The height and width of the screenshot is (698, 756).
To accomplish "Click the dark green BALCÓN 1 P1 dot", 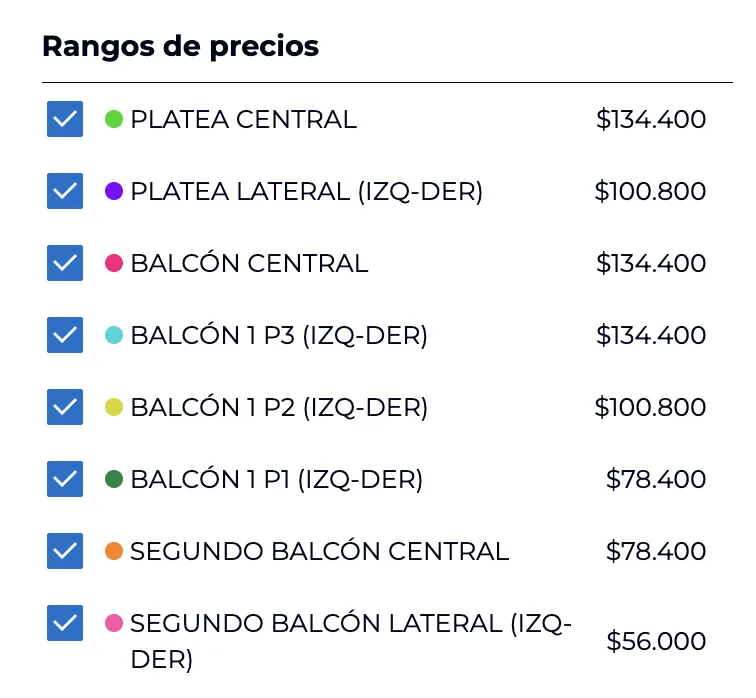I will pyautogui.click(x=114, y=479).
